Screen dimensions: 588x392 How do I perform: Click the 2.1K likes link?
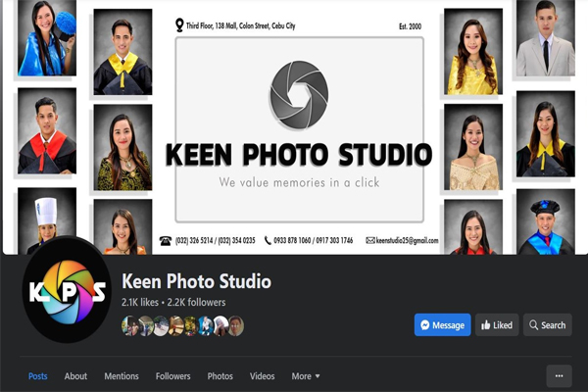(140, 302)
